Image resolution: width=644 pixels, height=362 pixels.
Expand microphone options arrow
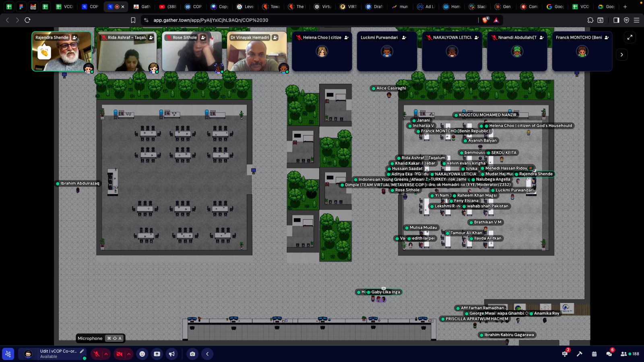coord(106,354)
